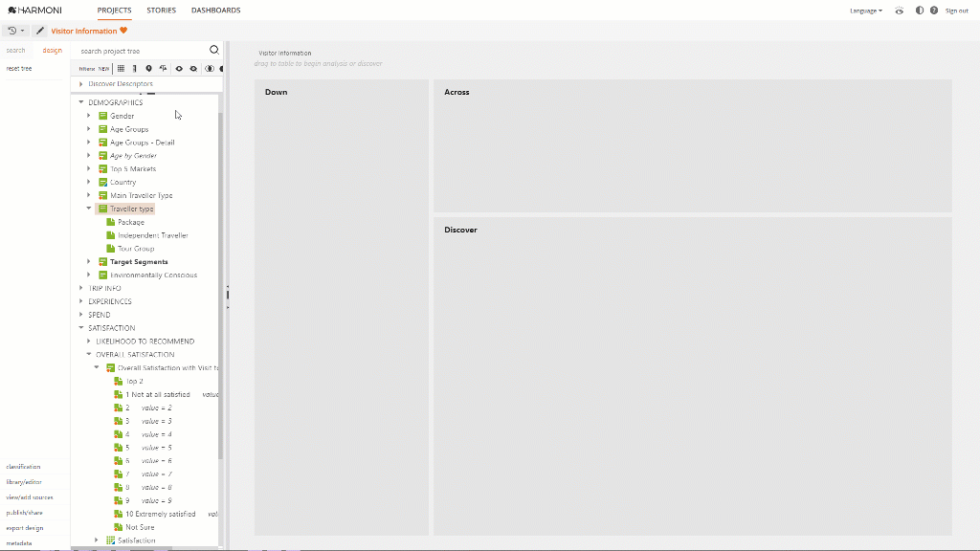Click the vertical bar icon in tree toolbar
The image size is (980, 551).
point(134,69)
